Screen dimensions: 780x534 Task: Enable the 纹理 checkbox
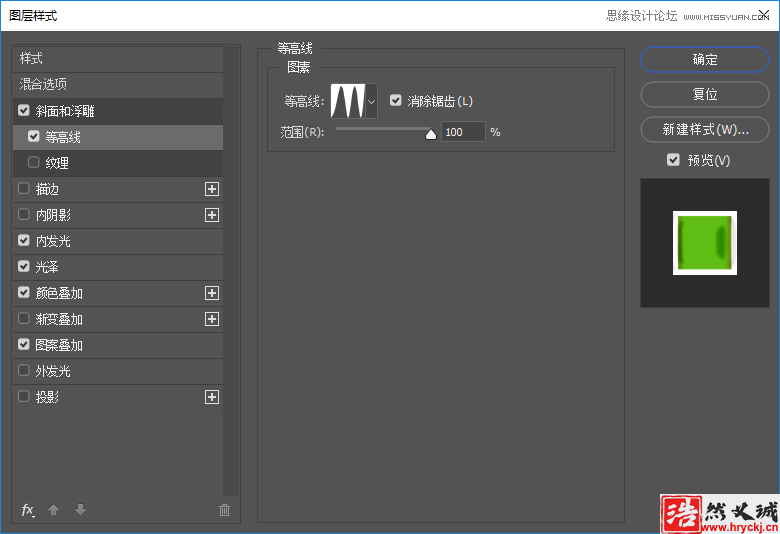[x=34, y=162]
